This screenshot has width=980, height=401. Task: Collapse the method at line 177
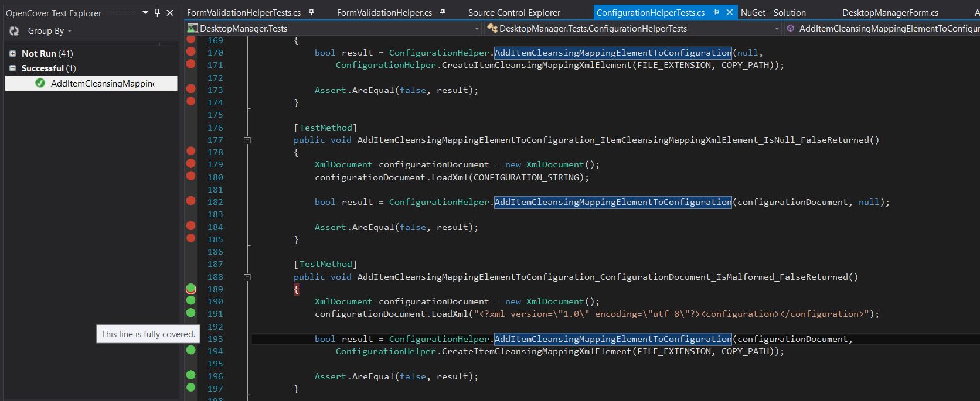[247, 140]
